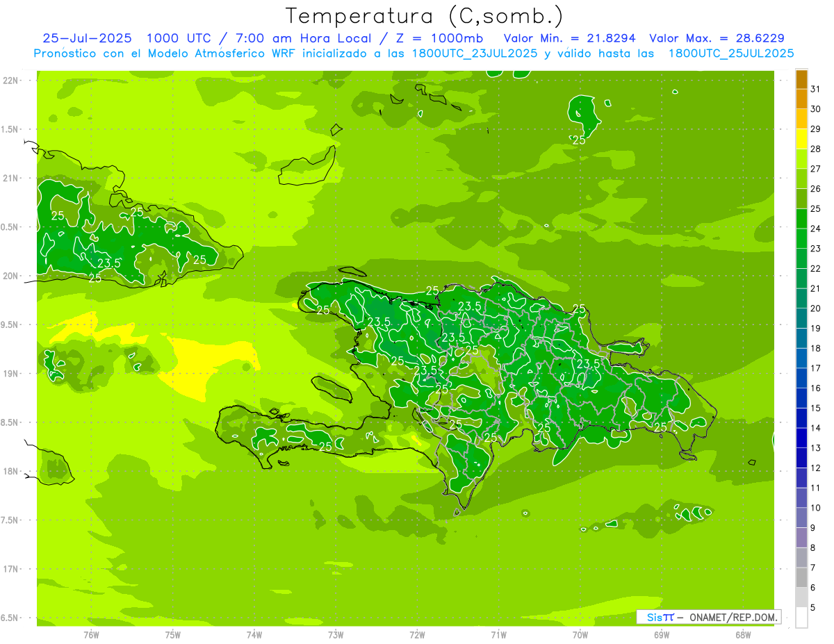Click the "75W" longitude axis label

(x=173, y=635)
